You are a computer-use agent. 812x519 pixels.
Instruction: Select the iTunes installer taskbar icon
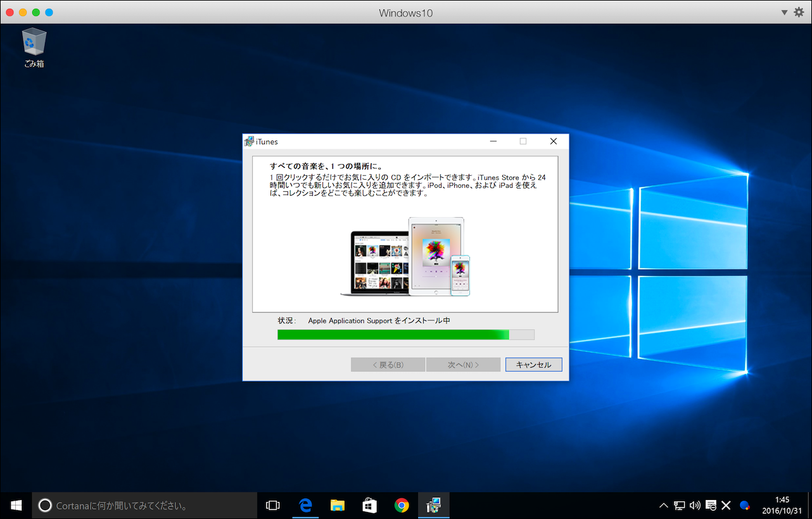(434, 505)
